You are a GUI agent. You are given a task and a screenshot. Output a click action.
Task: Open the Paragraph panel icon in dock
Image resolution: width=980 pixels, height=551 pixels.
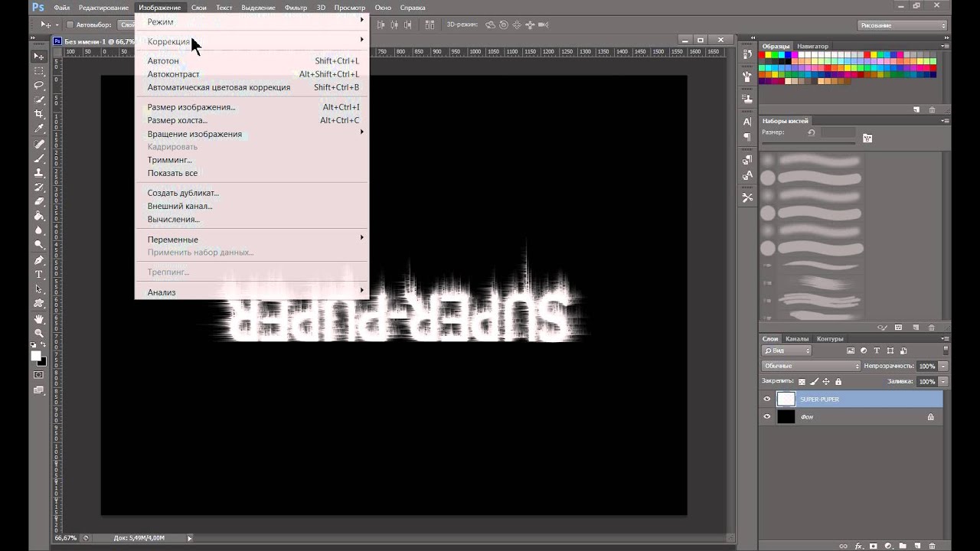coord(748,137)
